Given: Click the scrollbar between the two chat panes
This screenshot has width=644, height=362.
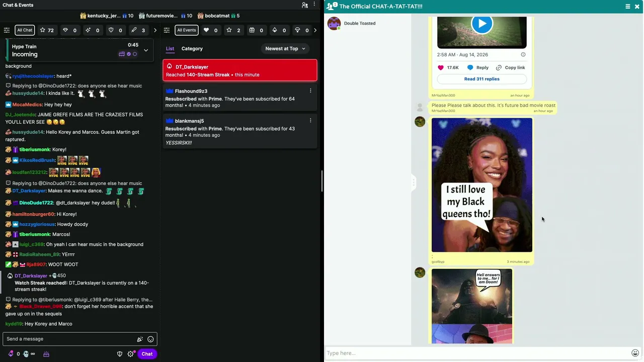Looking at the screenshot, I should pos(322,181).
